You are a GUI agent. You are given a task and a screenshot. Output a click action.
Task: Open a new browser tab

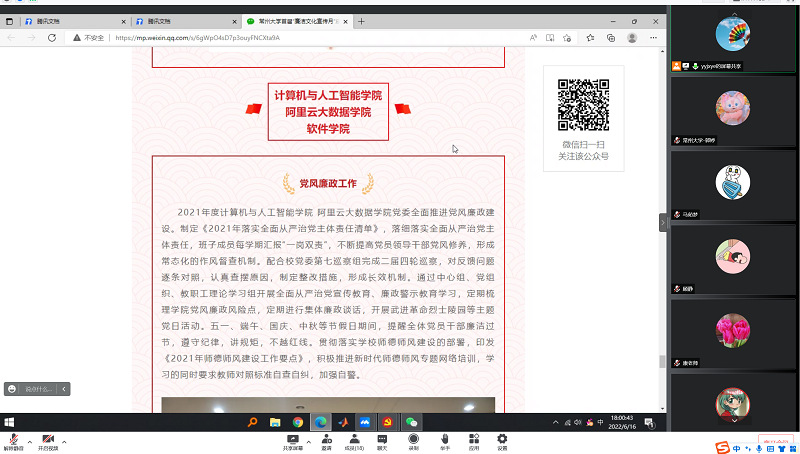click(361, 21)
